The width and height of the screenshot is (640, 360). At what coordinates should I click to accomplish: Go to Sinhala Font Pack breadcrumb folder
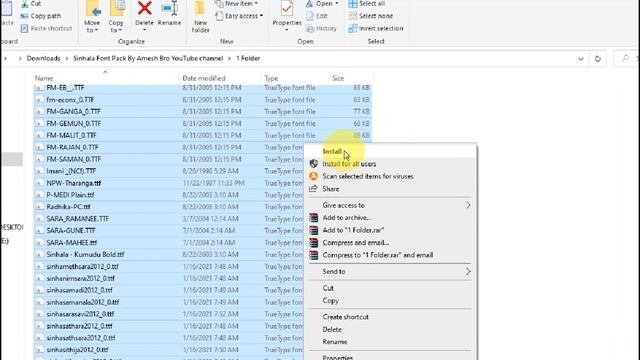coord(148,58)
